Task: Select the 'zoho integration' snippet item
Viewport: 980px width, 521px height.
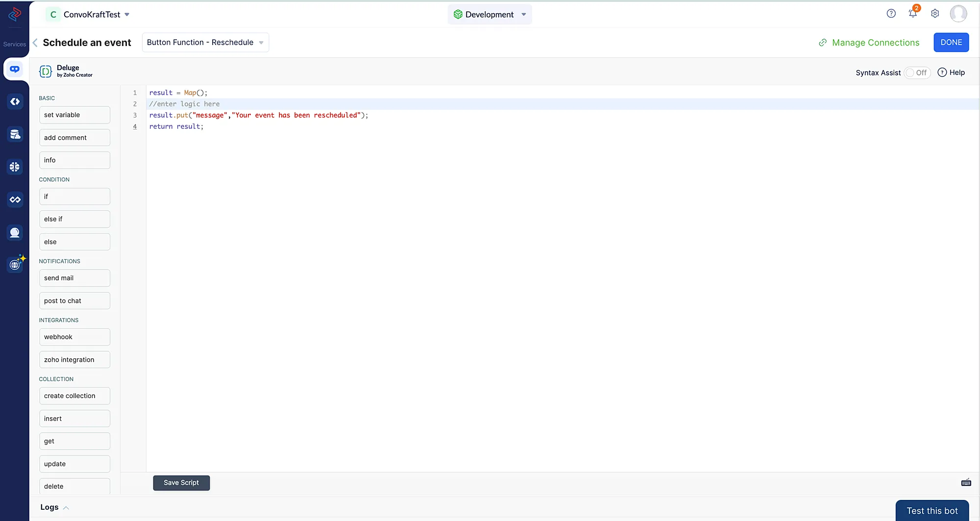Action: coord(74,360)
